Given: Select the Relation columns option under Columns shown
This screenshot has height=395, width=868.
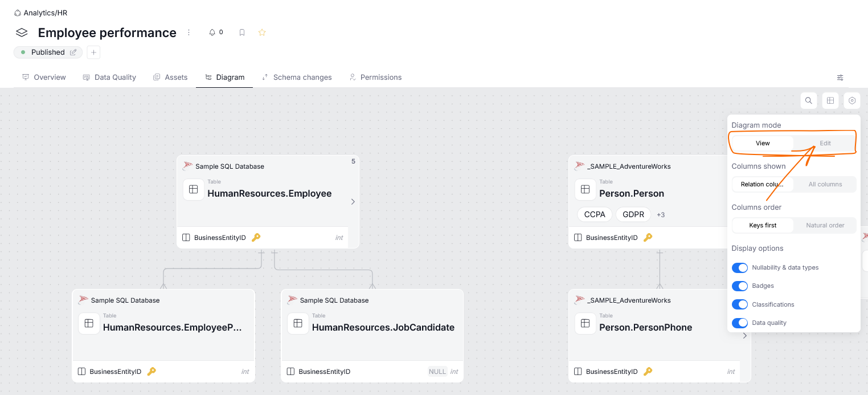Looking at the screenshot, I should tap(763, 184).
